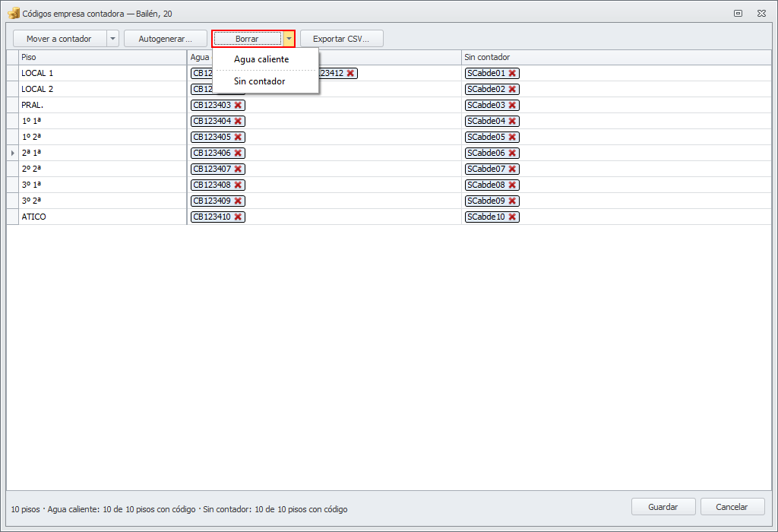Screen dimensions: 778x532
Task: Remove code SCabde06 with the red X
Action: pyautogui.click(x=513, y=153)
